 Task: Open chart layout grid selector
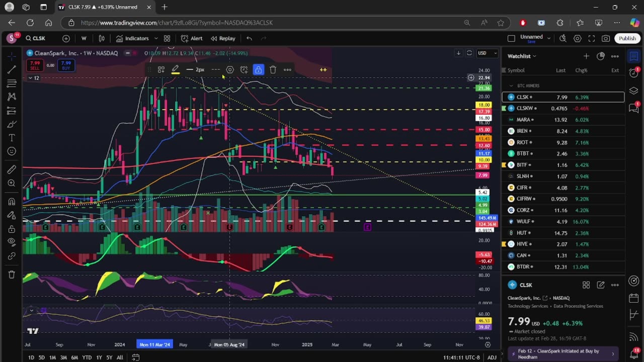[167, 38]
